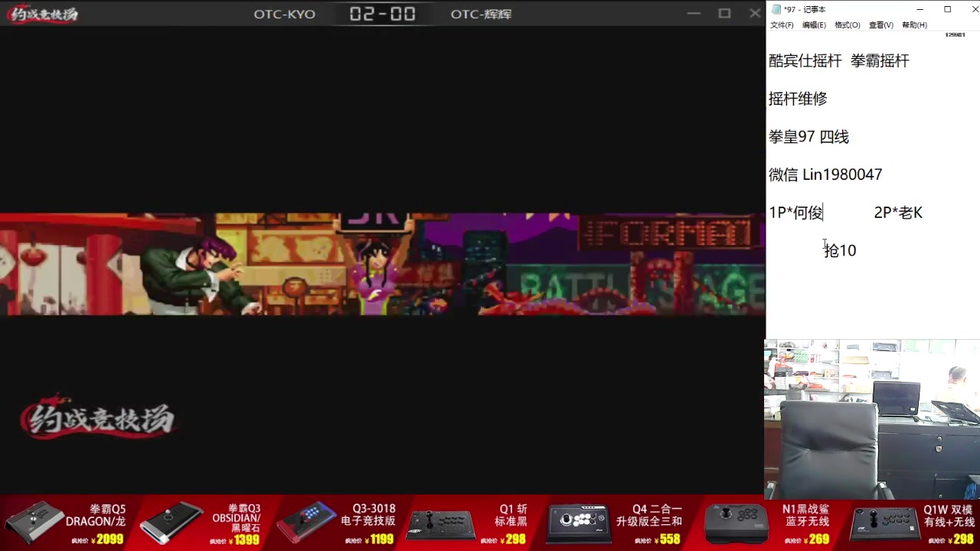Click the OTC-KYO player name in title bar
Image resolution: width=980 pixels, height=551 pixels.
[x=285, y=14]
